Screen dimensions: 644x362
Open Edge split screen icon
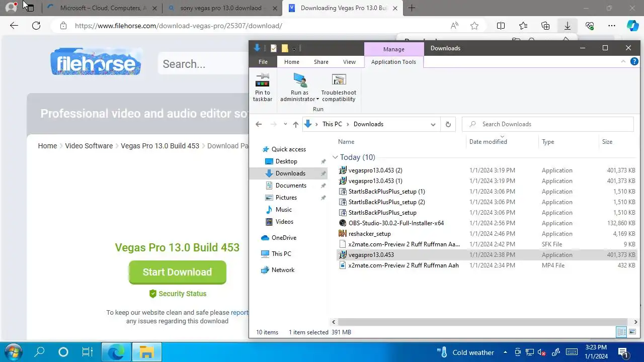[501, 26]
